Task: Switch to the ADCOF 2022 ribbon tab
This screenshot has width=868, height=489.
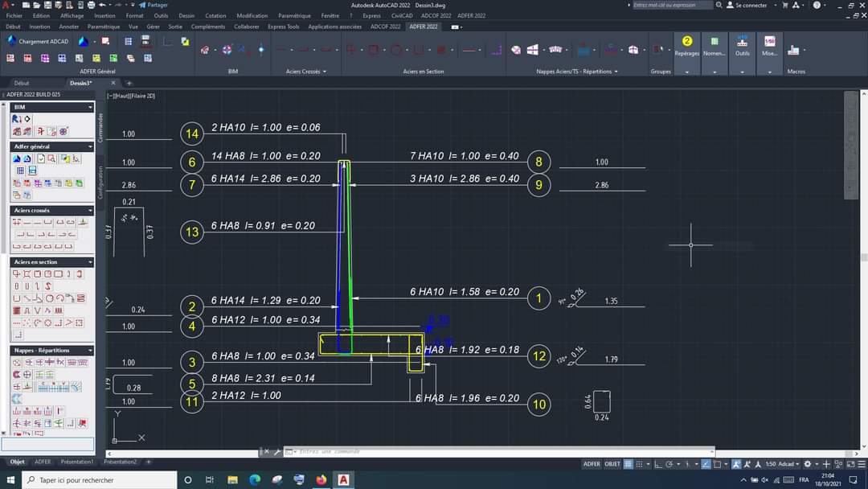Action: point(385,27)
